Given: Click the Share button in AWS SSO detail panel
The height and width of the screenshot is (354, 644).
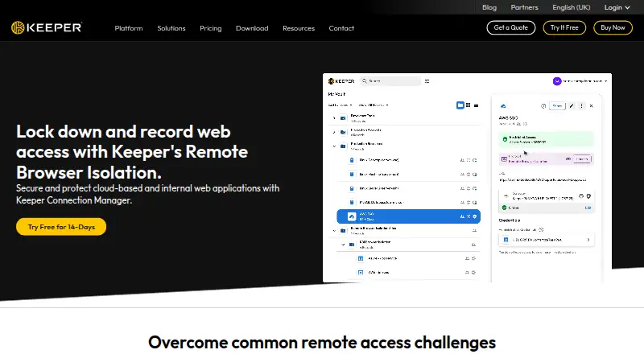Looking at the screenshot, I should 557,106.
